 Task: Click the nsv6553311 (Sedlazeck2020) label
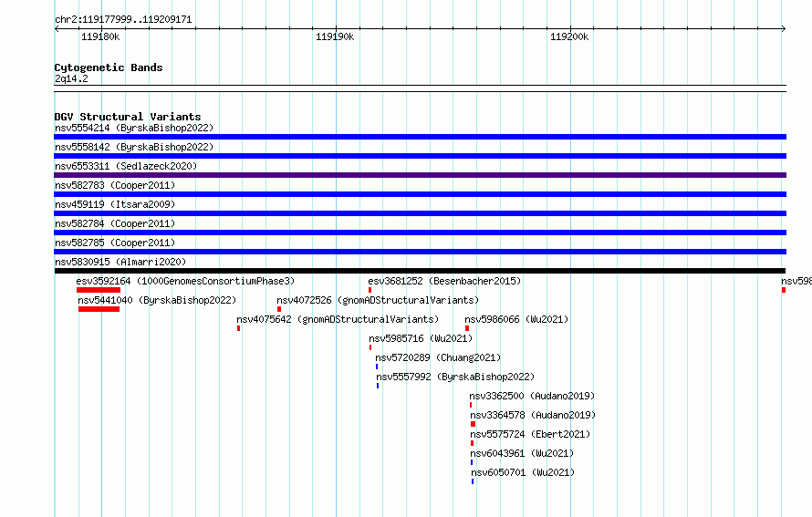(x=126, y=166)
